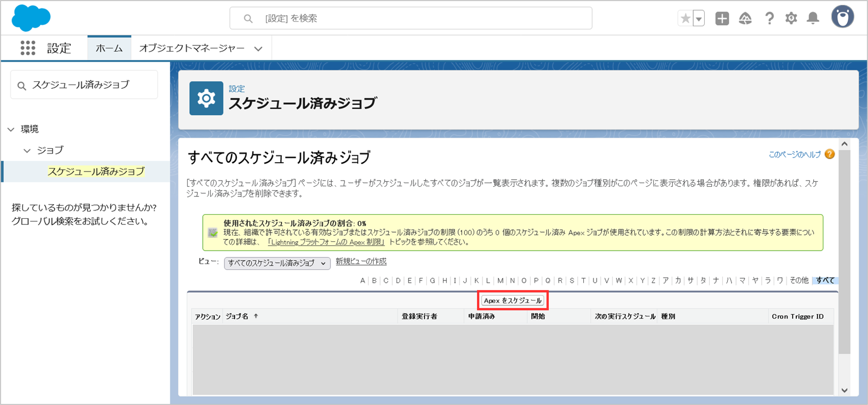Open the Help question mark icon

(769, 18)
